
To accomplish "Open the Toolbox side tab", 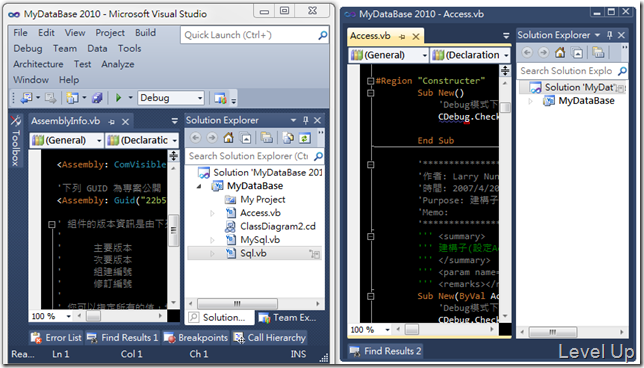I will 15,141.
